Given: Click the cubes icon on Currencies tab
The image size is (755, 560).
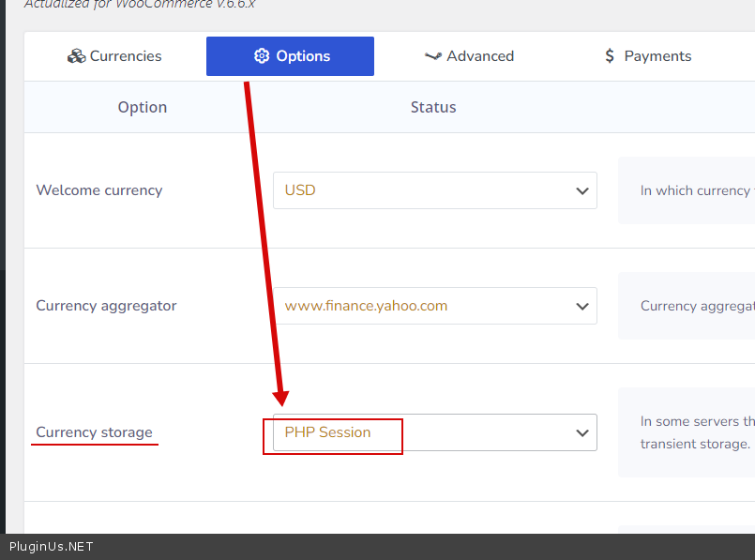Looking at the screenshot, I should coord(76,56).
